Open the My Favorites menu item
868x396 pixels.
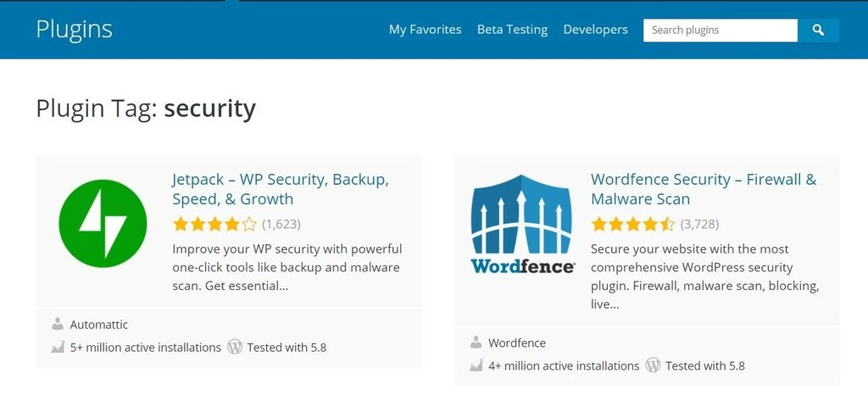click(425, 30)
